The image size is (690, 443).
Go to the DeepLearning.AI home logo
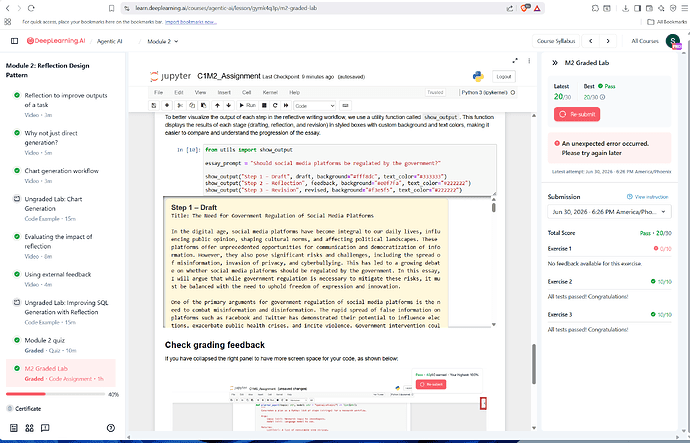(56, 41)
